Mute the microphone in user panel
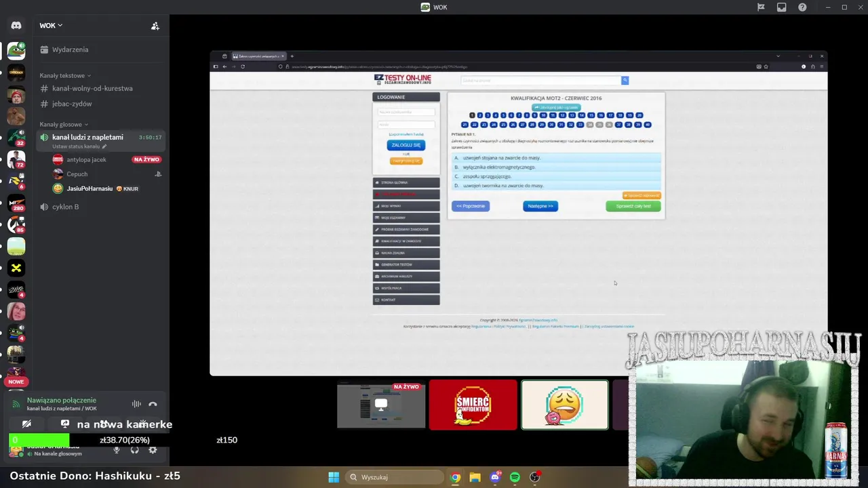The width and height of the screenshot is (868, 488). coord(117,450)
